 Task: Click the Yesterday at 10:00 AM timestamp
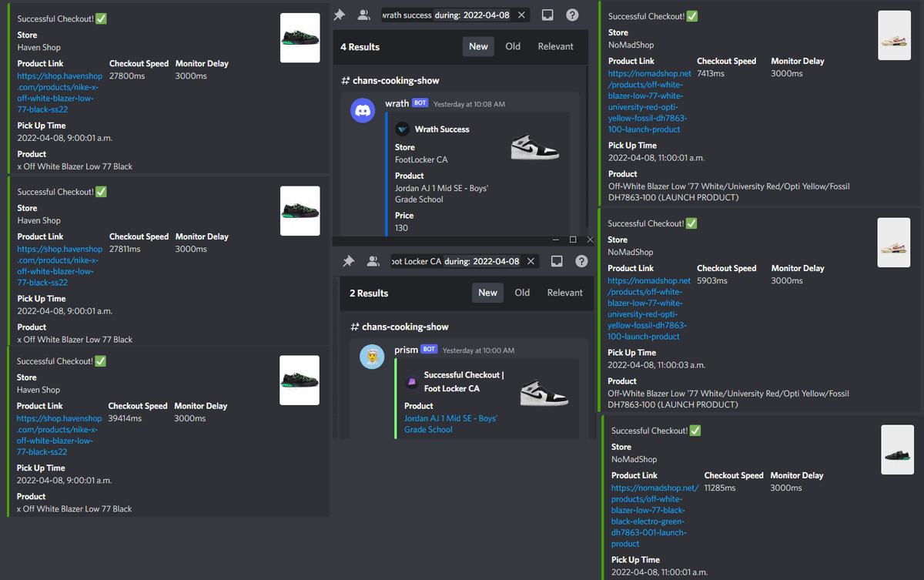pos(478,350)
